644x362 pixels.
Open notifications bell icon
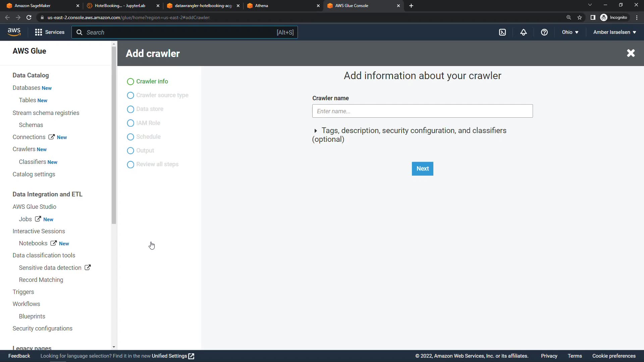click(524, 32)
